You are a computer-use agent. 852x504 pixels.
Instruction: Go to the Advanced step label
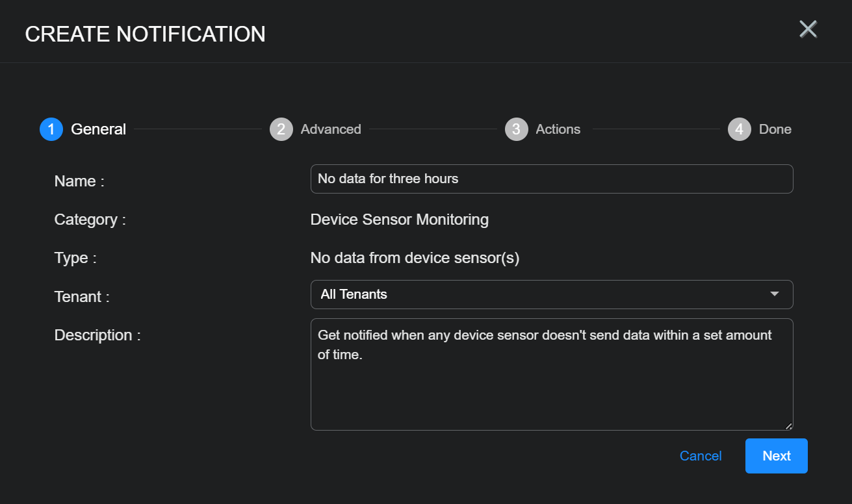[331, 129]
